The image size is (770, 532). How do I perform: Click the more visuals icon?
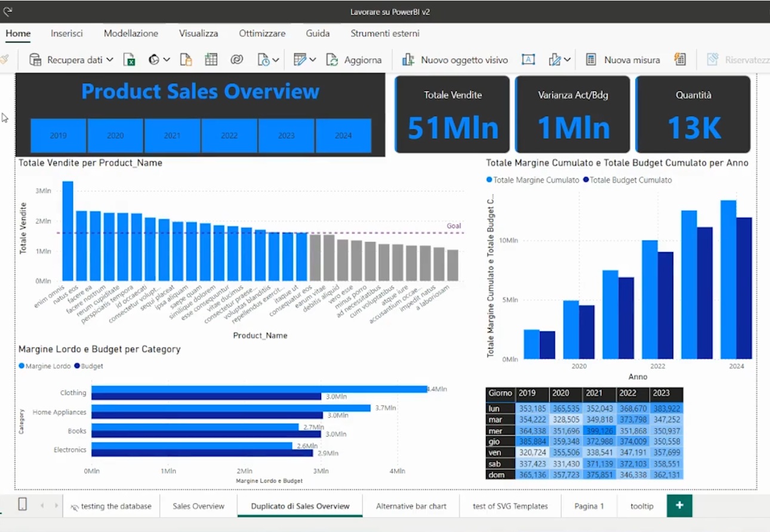point(555,60)
